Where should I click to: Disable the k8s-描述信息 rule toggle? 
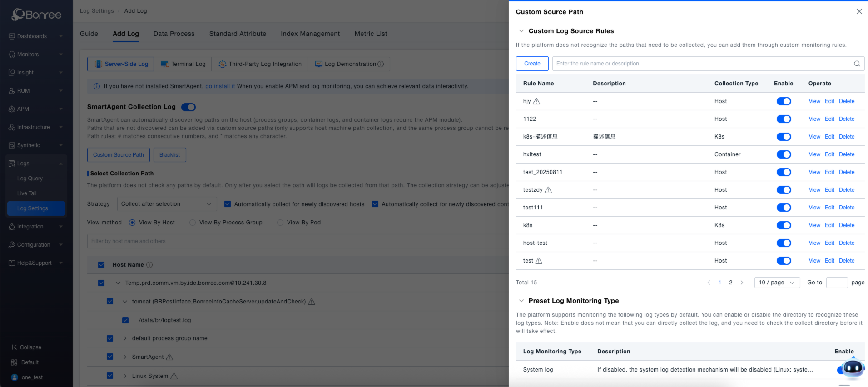784,137
